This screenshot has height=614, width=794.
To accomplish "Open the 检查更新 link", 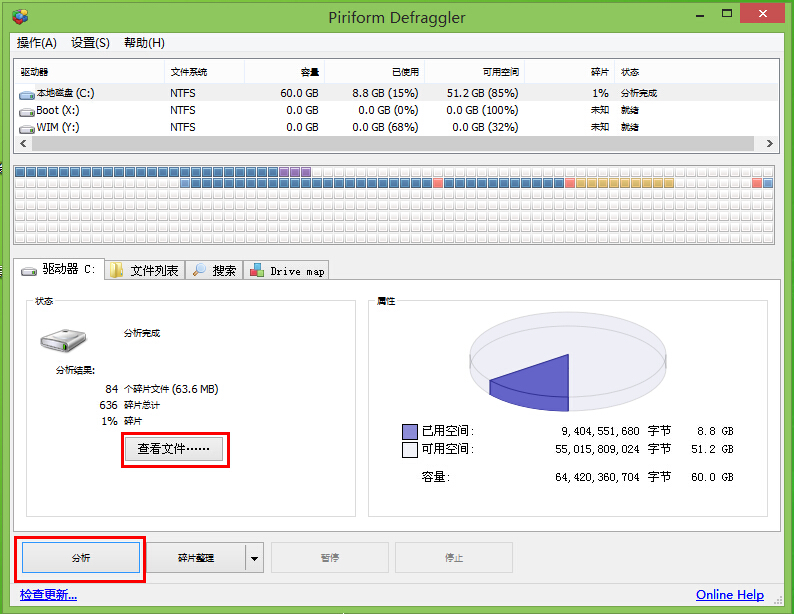I will point(48,595).
